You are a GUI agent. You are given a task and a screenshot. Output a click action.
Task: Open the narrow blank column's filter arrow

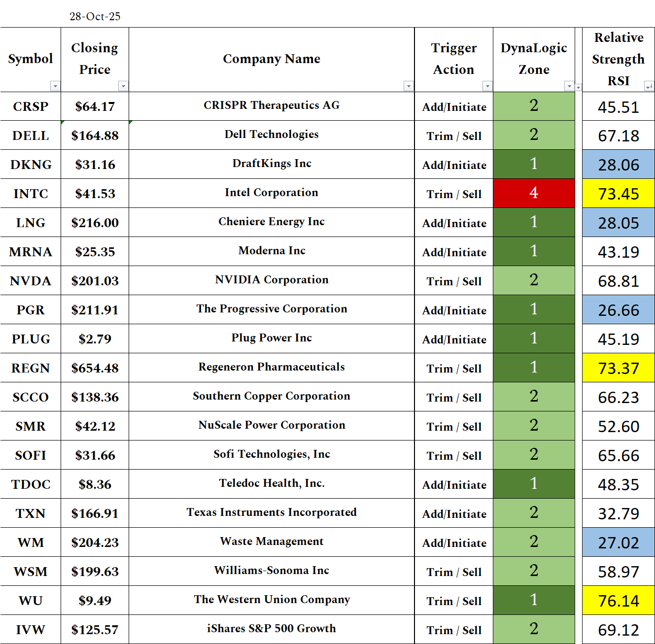[x=579, y=87]
